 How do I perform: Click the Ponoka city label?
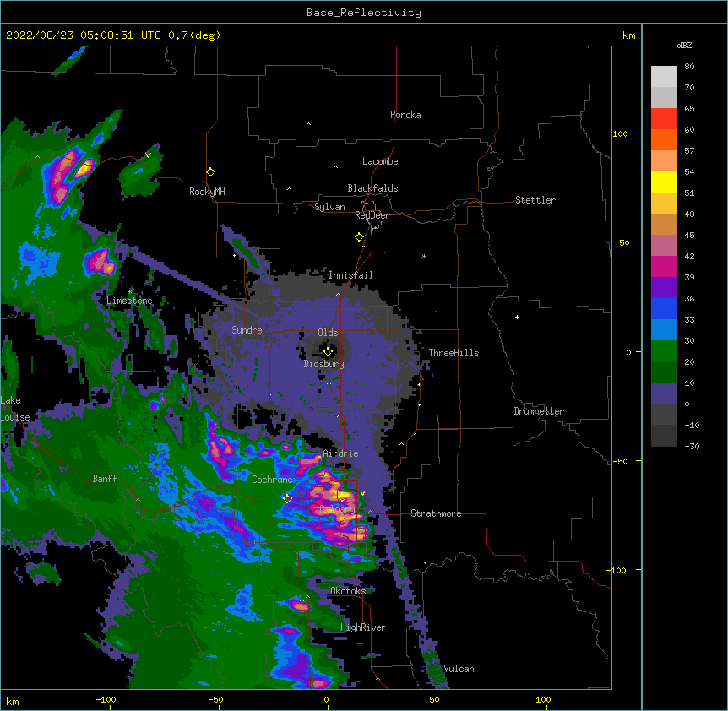click(405, 115)
